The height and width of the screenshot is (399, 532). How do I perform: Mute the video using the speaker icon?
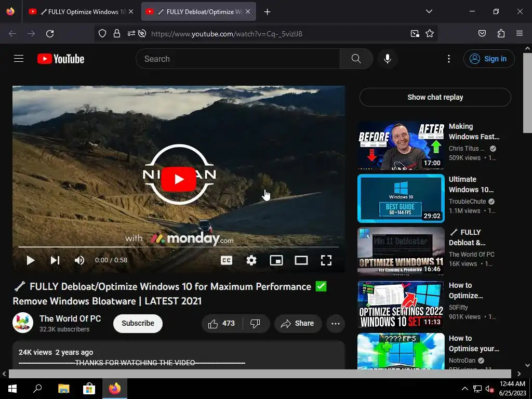click(x=79, y=260)
